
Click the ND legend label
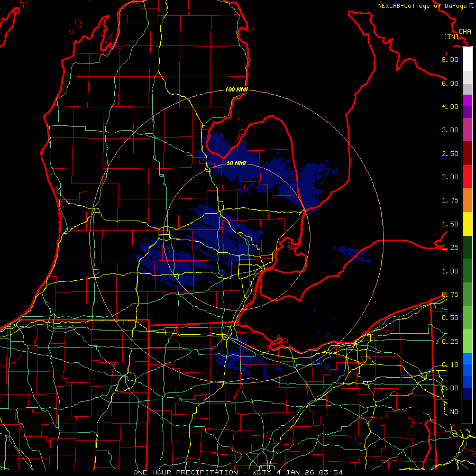coord(454,412)
